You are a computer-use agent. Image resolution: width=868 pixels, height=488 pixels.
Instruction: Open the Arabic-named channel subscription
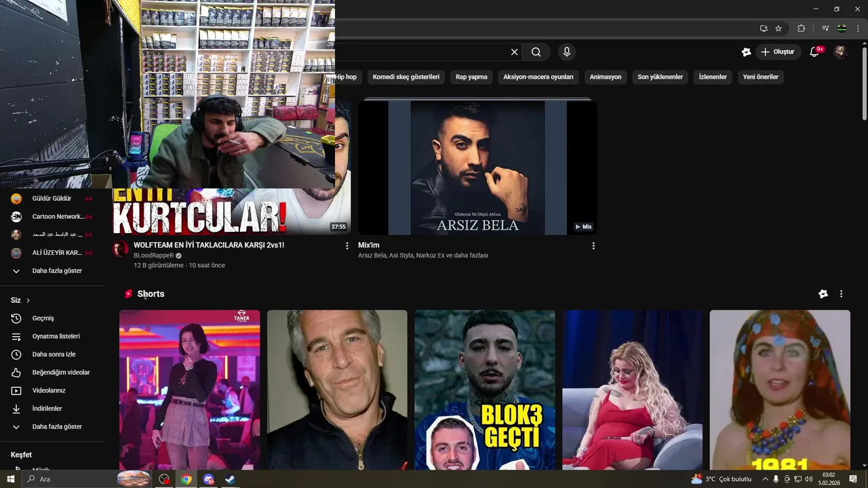[x=52, y=235]
